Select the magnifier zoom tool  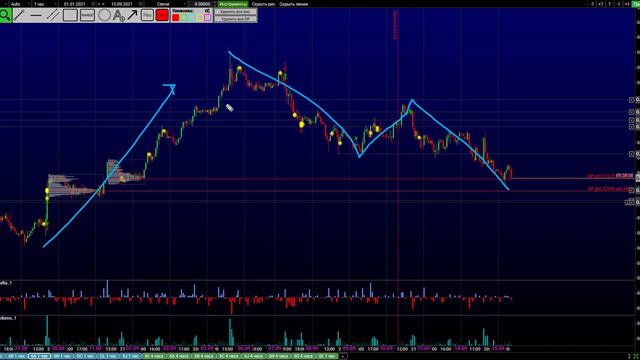tap(5, 16)
